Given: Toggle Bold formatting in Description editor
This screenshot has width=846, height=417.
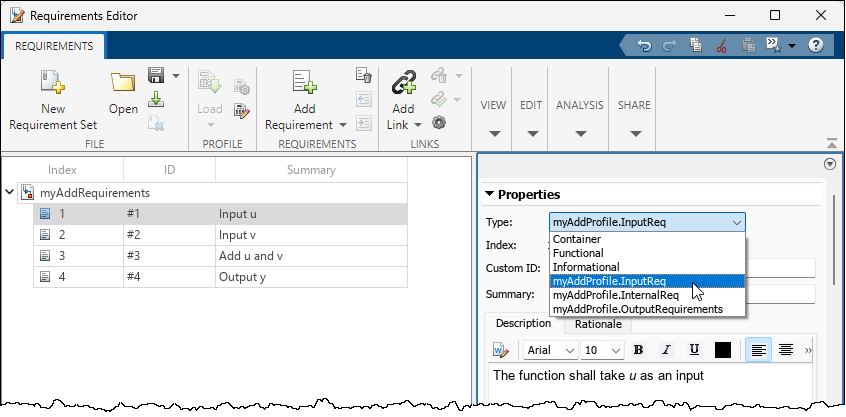Looking at the screenshot, I should click(639, 350).
